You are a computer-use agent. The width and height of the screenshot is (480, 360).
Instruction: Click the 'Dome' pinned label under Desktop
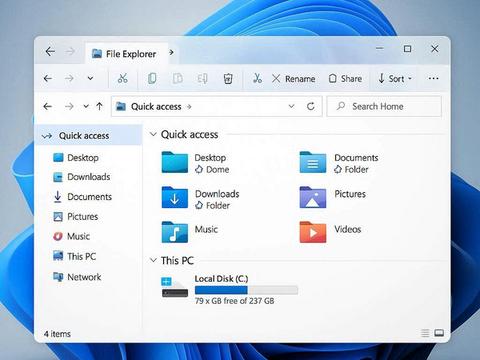point(217,169)
